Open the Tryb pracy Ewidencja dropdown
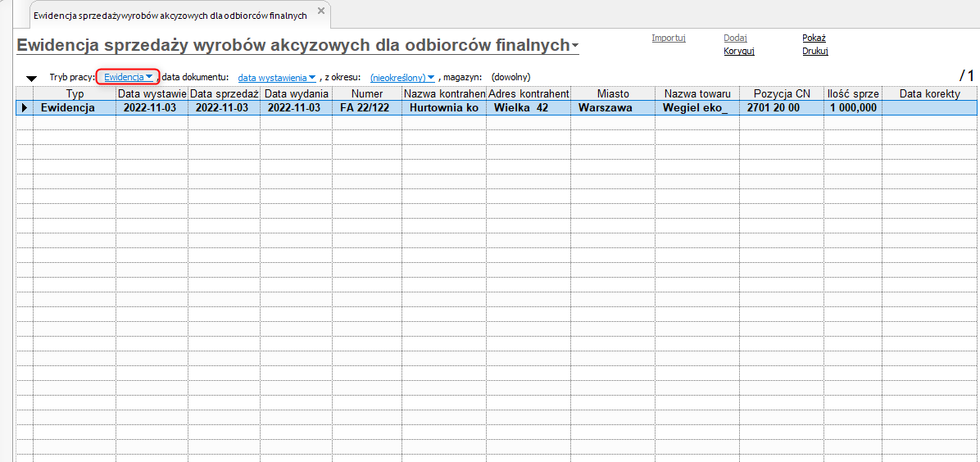Image resolution: width=980 pixels, height=462 pixels. tap(128, 77)
